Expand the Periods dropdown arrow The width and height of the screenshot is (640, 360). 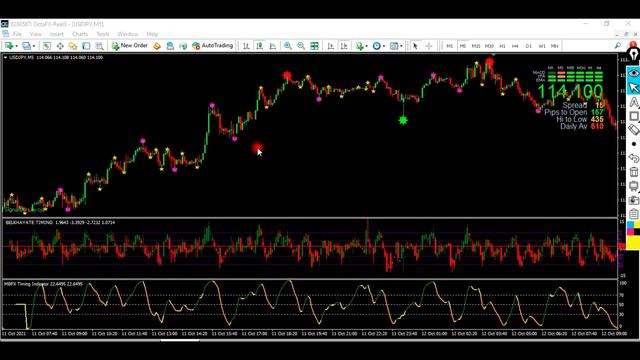coord(384,46)
